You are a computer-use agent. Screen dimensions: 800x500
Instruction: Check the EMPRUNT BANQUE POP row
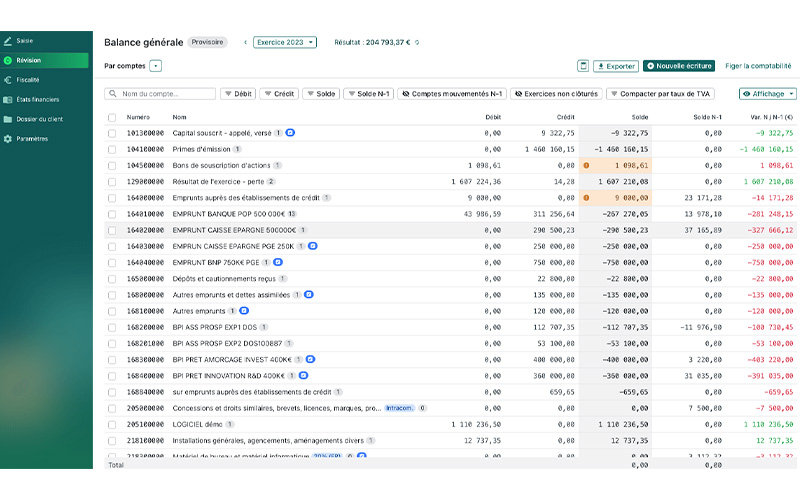(x=112, y=214)
